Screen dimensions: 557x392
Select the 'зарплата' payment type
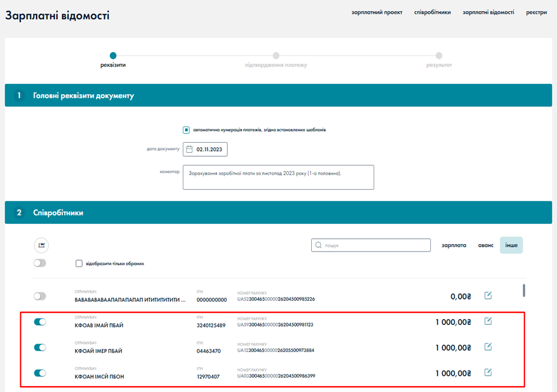coord(453,245)
